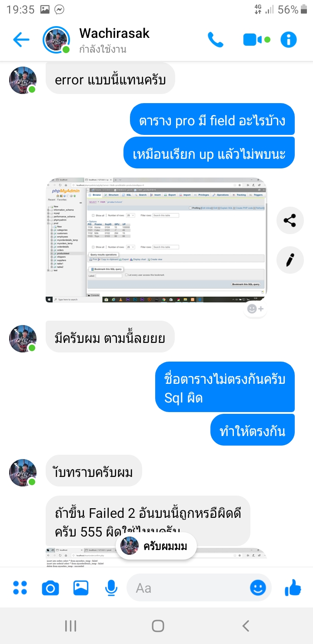Tap the Wachirasak contact name header

[x=114, y=33]
